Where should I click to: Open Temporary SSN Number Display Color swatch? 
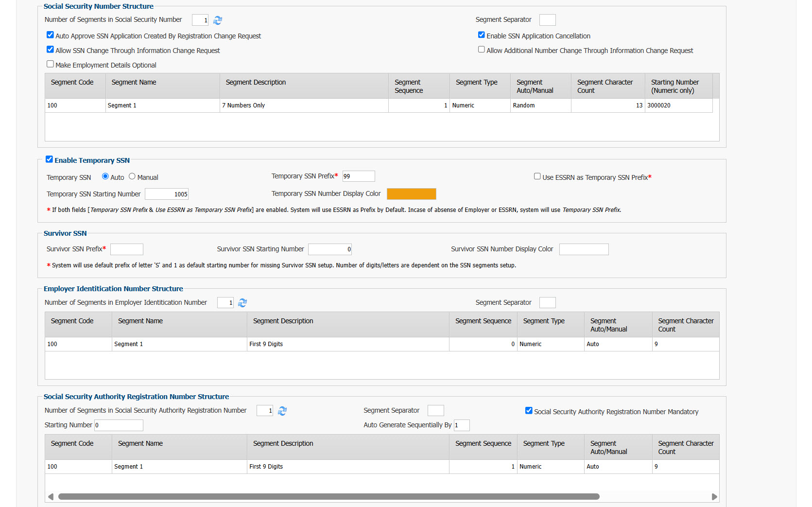(x=412, y=194)
